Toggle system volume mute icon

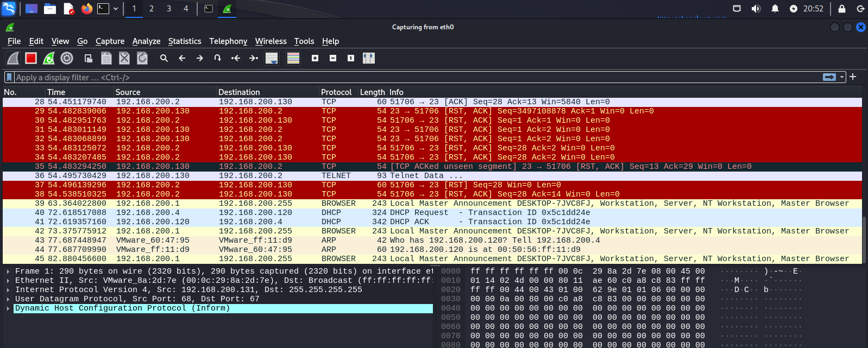pyautogui.click(x=756, y=9)
